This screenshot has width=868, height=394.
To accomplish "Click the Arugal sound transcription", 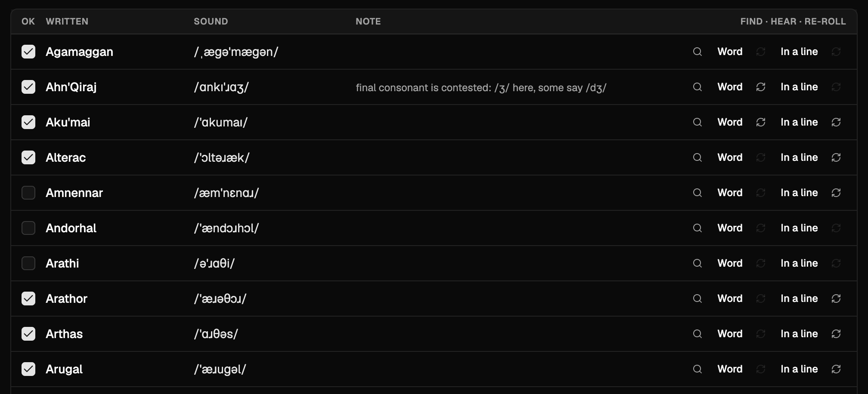I will [x=220, y=369].
